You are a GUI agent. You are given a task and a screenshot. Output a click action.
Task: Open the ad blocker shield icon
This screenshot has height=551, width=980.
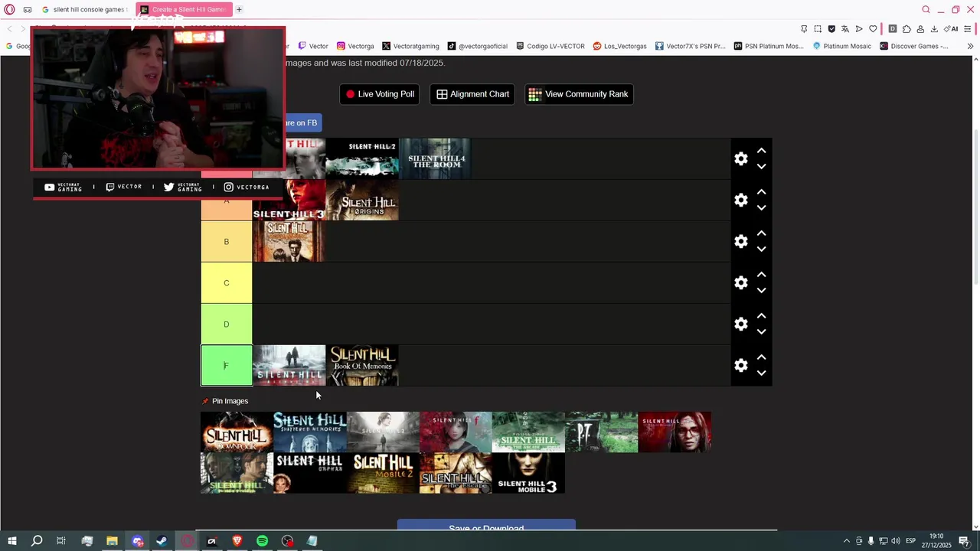pyautogui.click(x=831, y=29)
